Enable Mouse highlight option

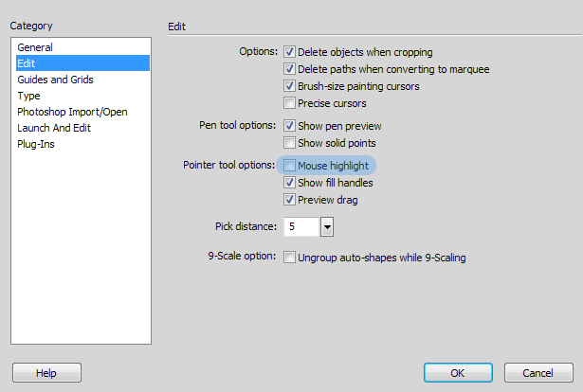coord(289,165)
